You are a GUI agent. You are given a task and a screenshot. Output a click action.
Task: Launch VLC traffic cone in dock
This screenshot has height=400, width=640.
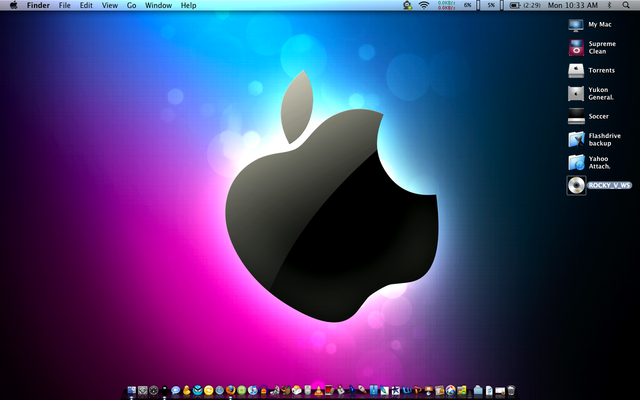[319, 391]
